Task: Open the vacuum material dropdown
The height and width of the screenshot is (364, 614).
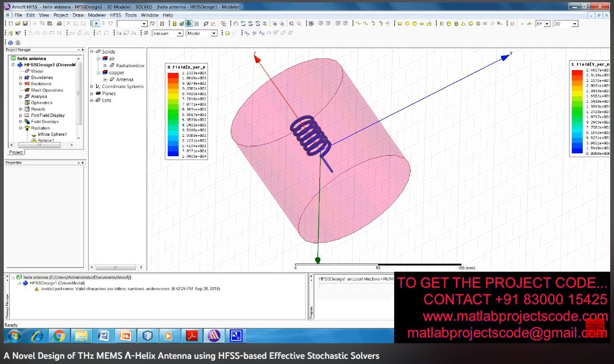Action: [180, 34]
